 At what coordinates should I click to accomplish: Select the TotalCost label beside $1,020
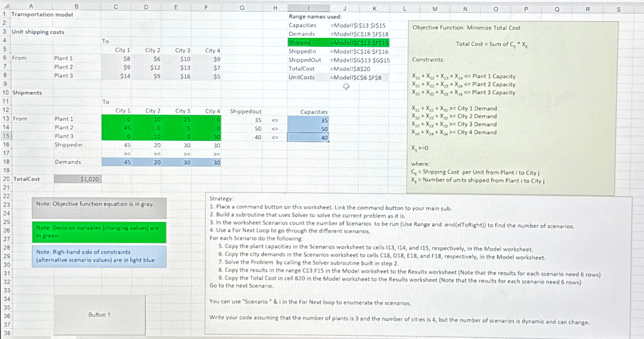[26, 179]
